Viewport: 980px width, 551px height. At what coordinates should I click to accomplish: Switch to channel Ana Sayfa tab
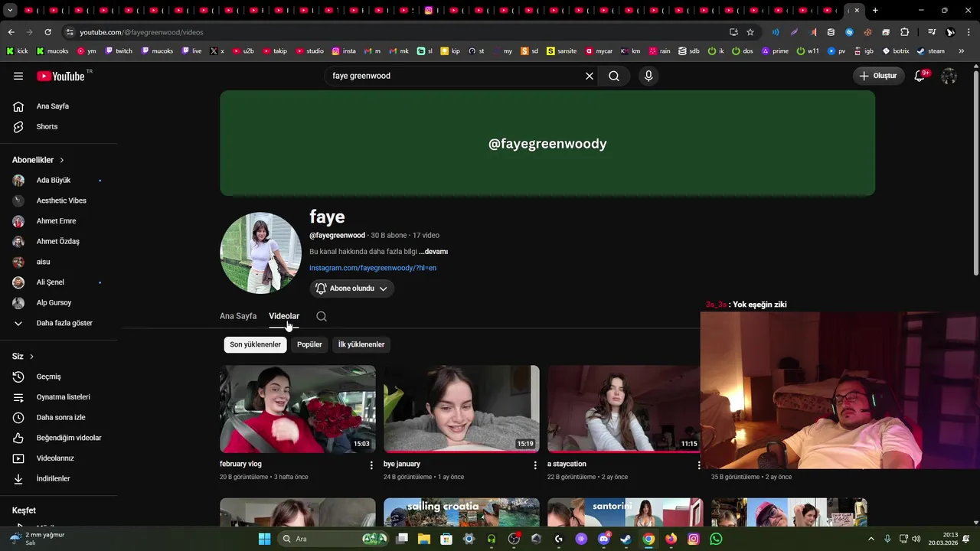tap(238, 316)
